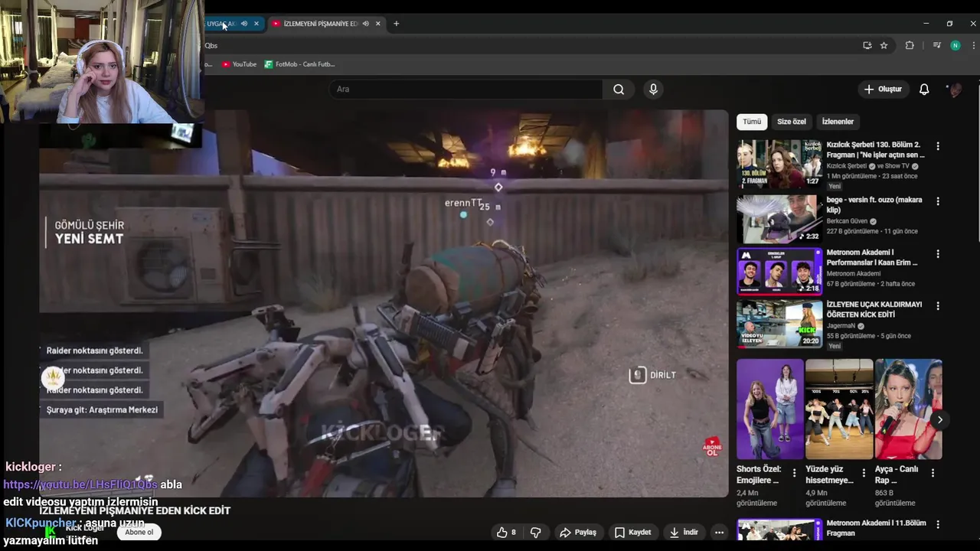Open the media control icon in toolbar

click(936, 45)
